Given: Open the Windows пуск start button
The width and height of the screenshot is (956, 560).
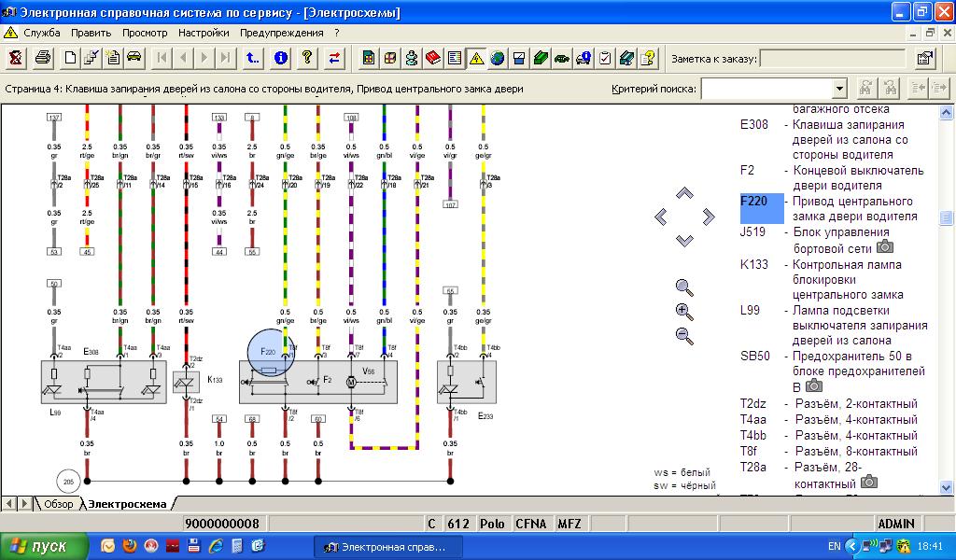Looking at the screenshot, I should click(44, 546).
